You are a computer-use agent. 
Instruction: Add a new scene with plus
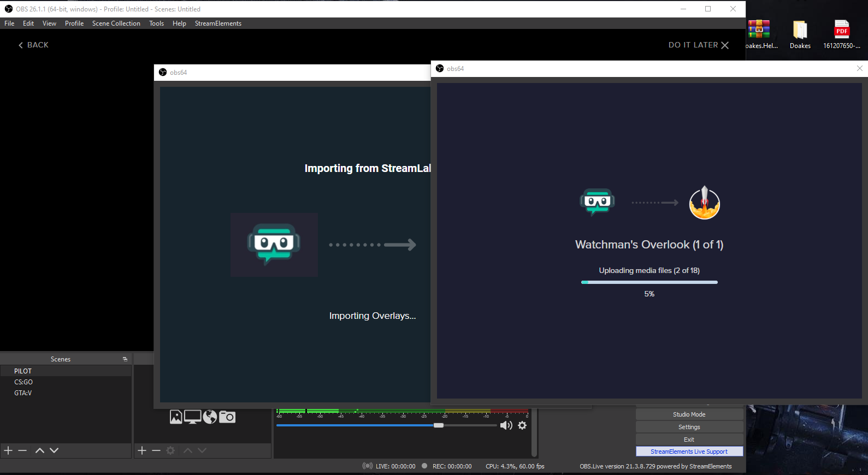tap(8, 450)
